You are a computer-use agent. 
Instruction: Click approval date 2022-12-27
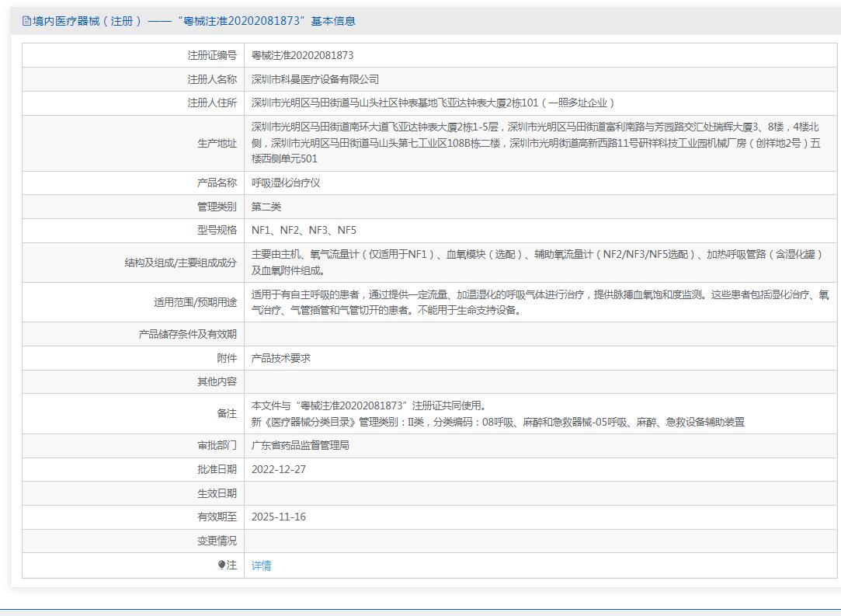coord(279,469)
